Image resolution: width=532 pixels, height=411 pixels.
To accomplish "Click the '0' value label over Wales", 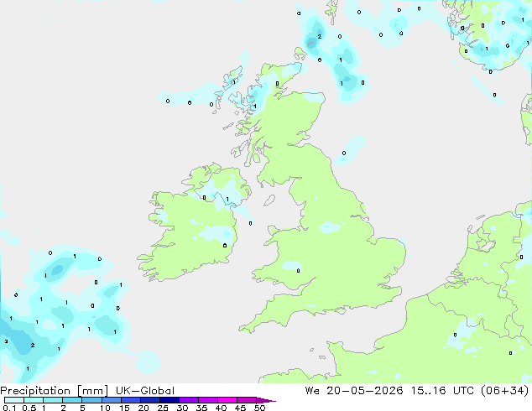I will click(298, 271).
